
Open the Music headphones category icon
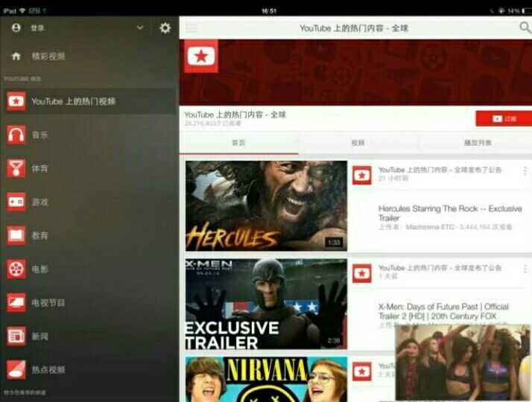click(16, 135)
